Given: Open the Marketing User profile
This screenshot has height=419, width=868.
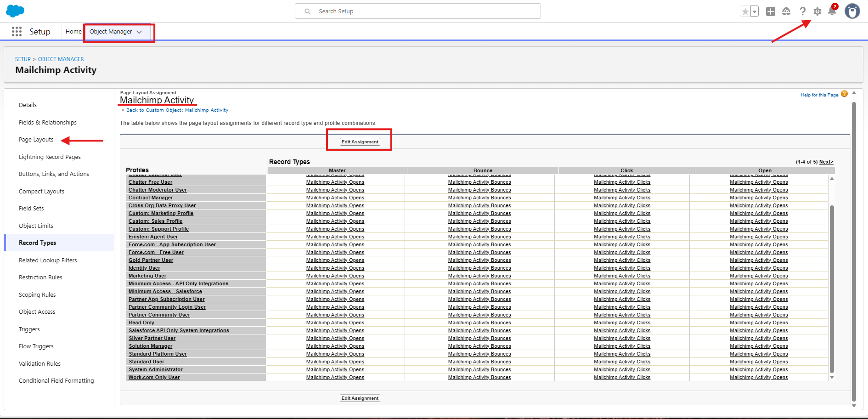Looking at the screenshot, I should 147,276.
